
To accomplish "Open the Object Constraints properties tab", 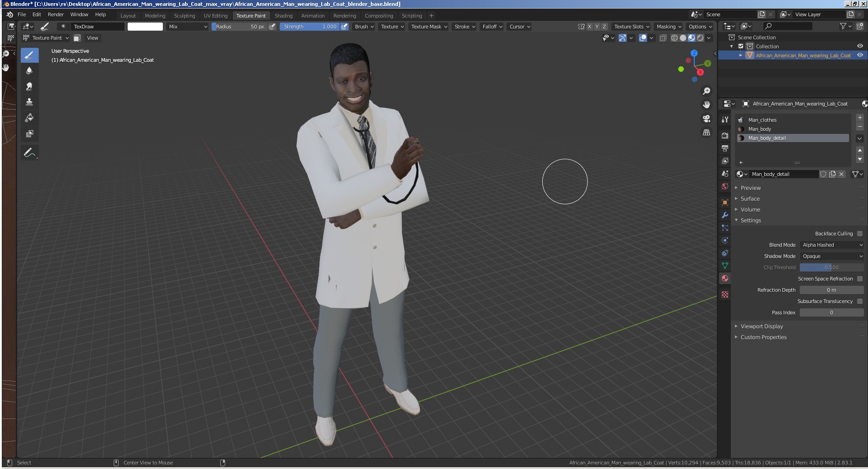I will click(725, 253).
